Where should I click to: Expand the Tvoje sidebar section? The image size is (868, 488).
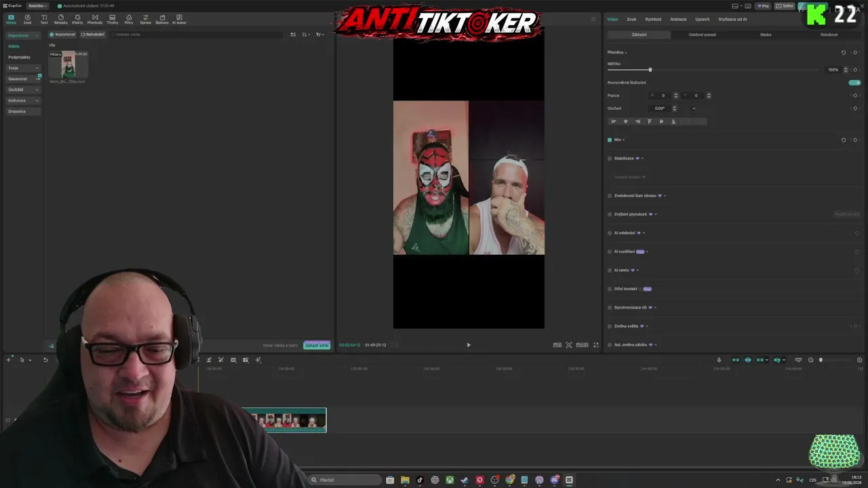[x=23, y=68]
